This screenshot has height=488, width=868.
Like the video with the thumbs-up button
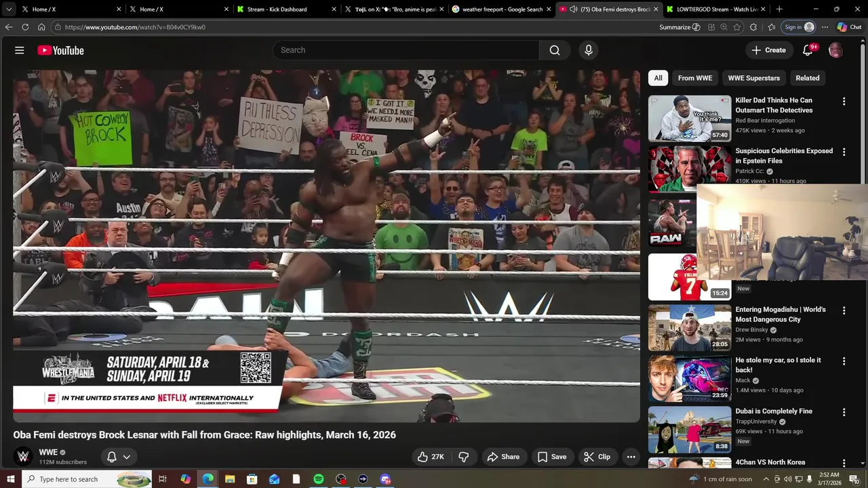(431, 457)
